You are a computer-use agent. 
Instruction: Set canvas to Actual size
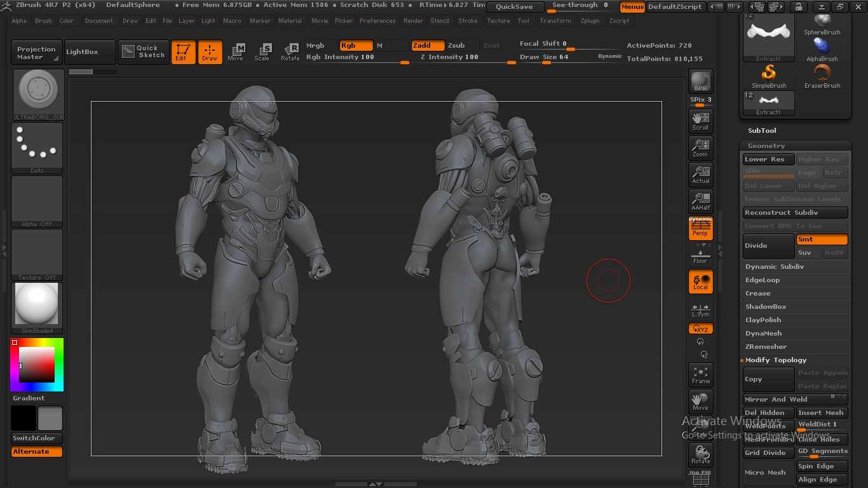[x=700, y=174]
